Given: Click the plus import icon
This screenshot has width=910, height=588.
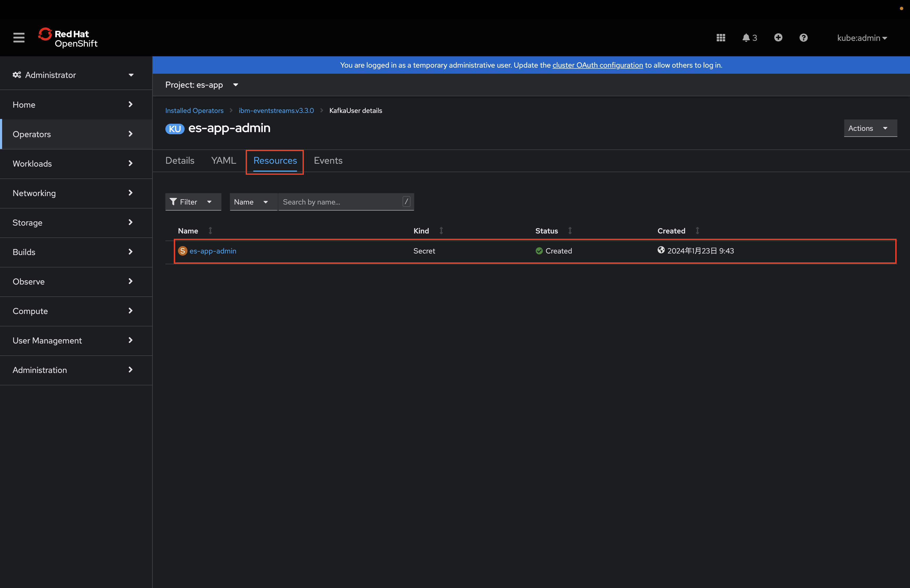Looking at the screenshot, I should 778,37.
